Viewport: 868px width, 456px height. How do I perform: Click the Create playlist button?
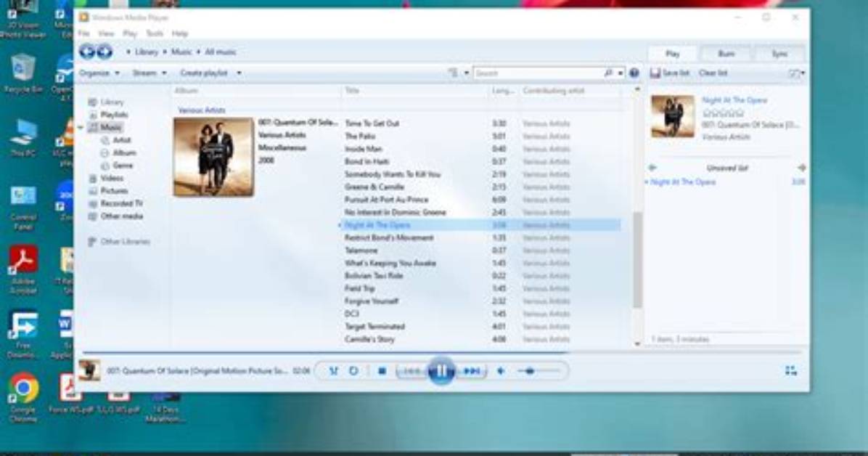tap(204, 73)
